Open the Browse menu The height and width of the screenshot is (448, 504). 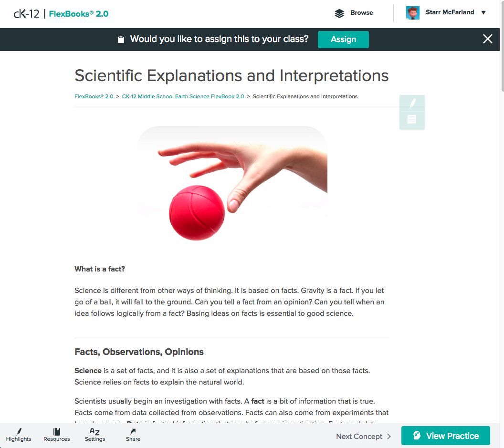click(361, 13)
